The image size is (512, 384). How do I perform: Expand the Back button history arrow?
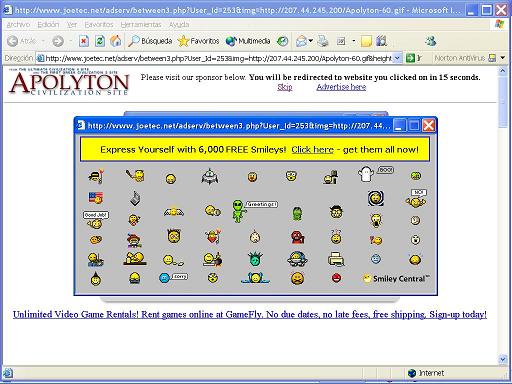(x=43, y=41)
